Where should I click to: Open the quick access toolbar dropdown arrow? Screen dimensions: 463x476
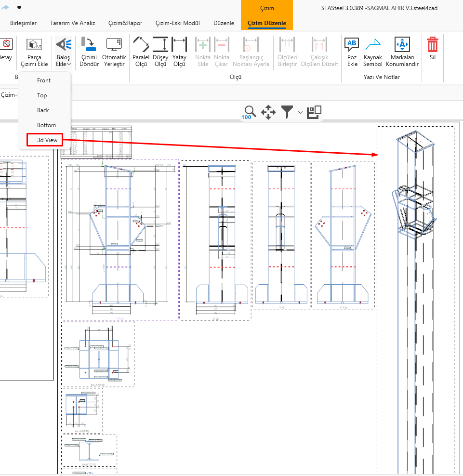19,8
